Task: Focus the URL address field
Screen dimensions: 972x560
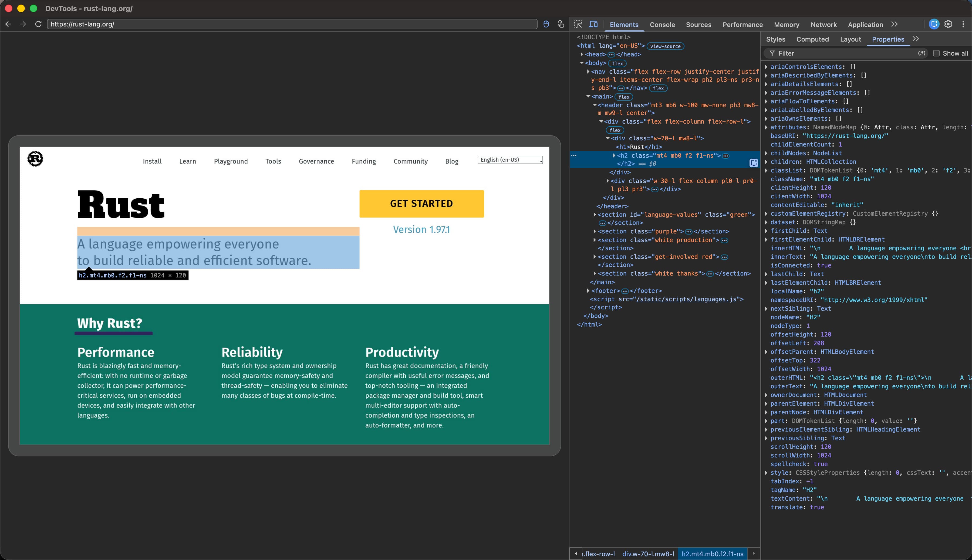Action: point(292,24)
